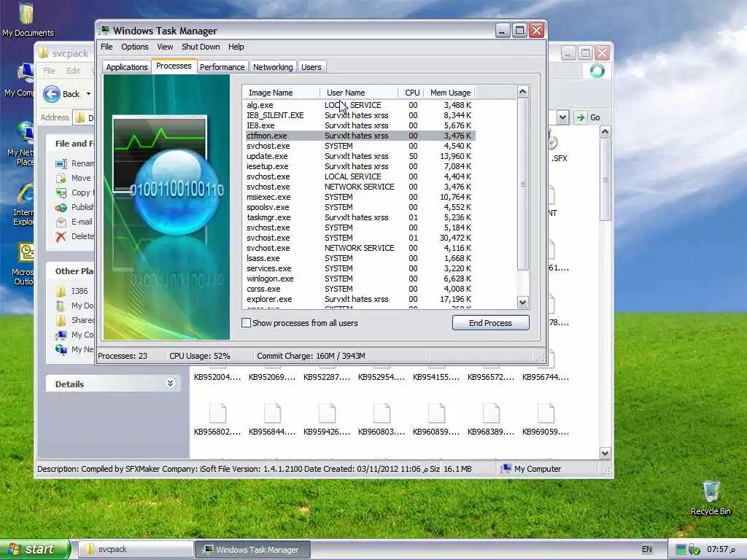The height and width of the screenshot is (560, 747).
Task: Select the KB960859 file icon
Action: pyautogui.click(x=436, y=413)
